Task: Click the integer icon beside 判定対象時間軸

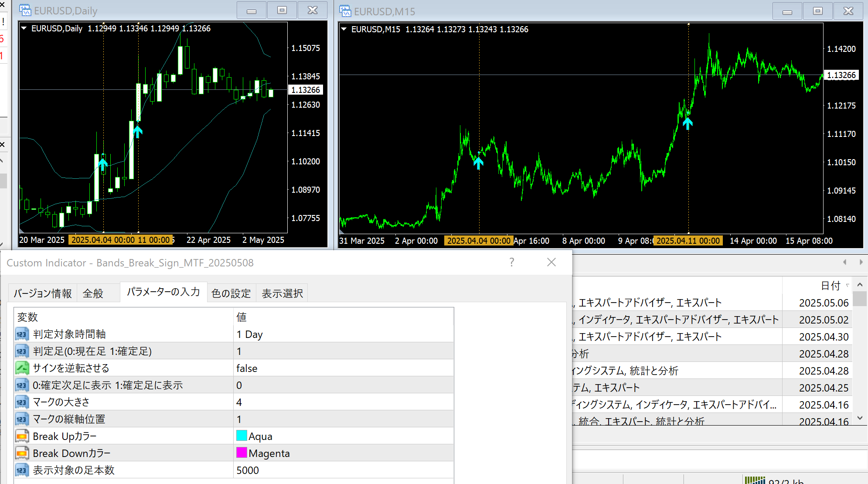Action: point(22,334)
